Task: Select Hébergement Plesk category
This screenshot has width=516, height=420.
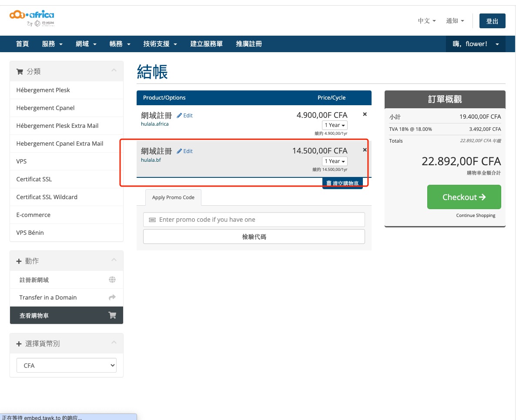Action: (x=67, y=90)
